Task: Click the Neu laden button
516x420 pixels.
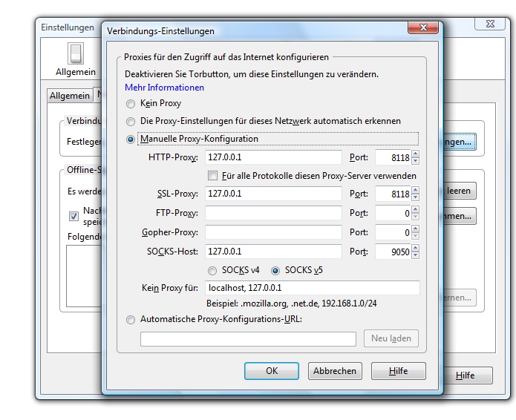Action: (x=391, y=338)
